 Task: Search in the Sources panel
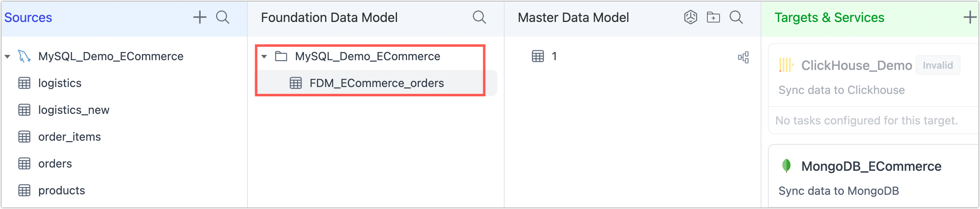tap(223, 17)
